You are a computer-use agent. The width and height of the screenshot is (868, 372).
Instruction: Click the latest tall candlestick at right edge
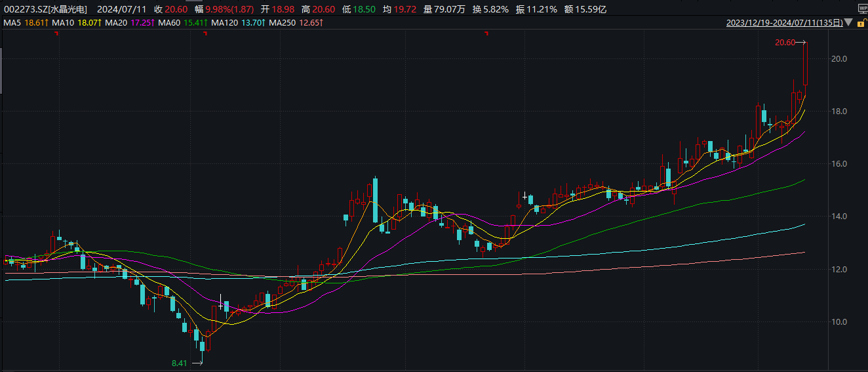(x=806, y=64)
